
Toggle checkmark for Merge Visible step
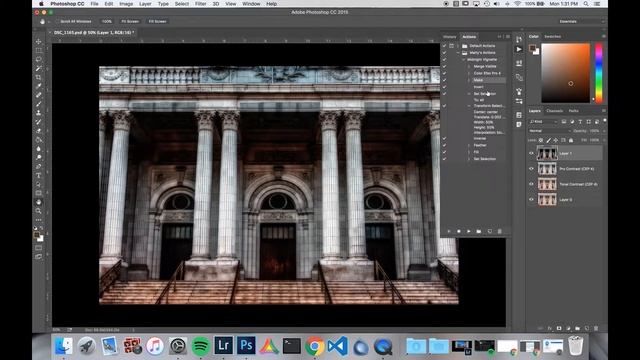pyautogui.click(x=444, y=66)
